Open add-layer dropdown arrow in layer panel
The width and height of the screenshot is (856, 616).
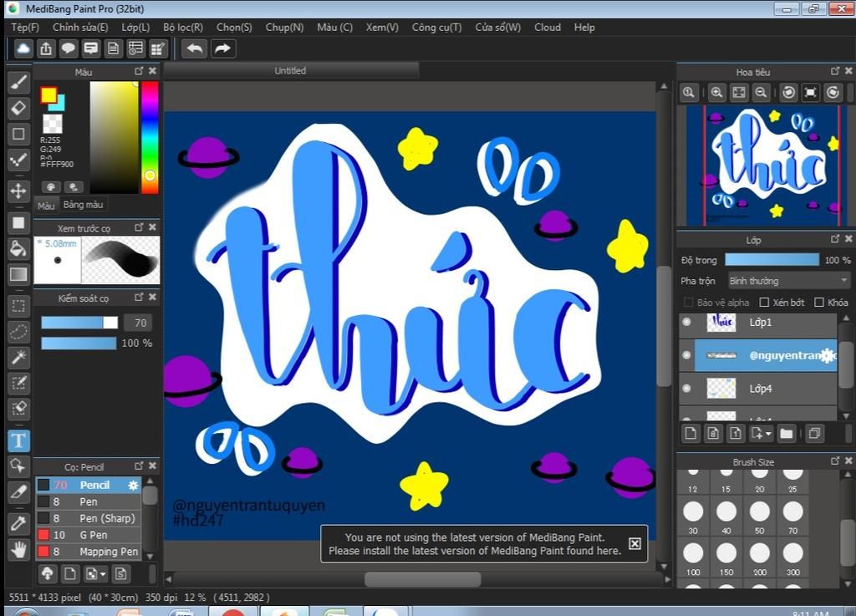tap(768, 435)
